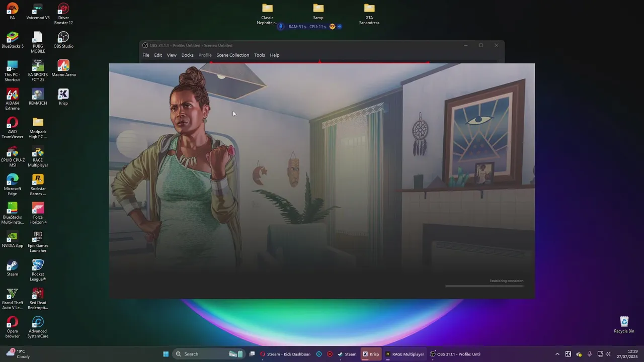Viewport: 644px width, 362px height.
Task: Open the Scene Collection menu in OBS
Action: [x=232, y=55]
